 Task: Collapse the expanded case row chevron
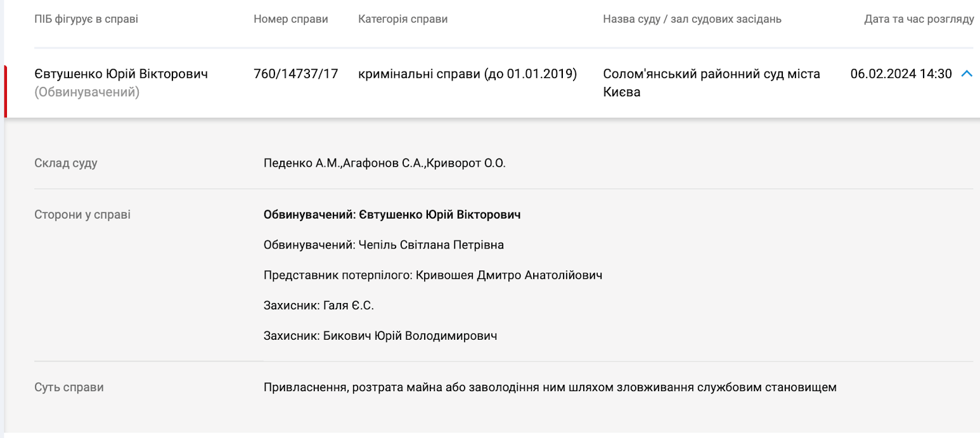pos(967,74)
